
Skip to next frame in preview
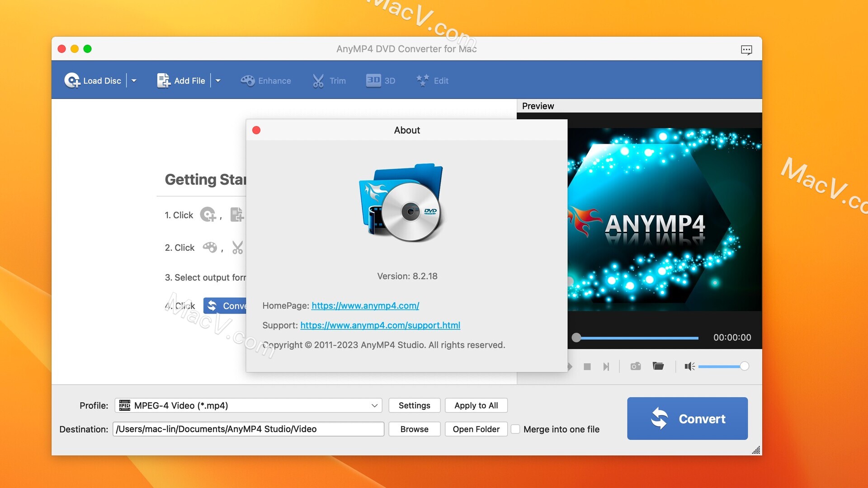606,366
